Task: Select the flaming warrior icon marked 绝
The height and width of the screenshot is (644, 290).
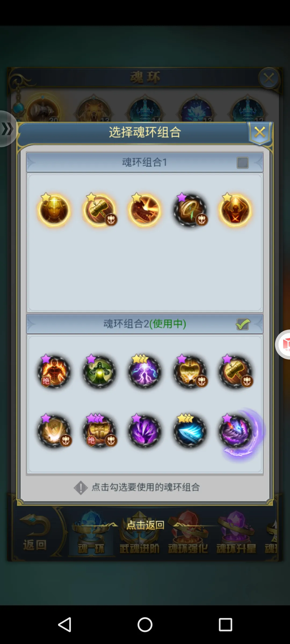Action: tap(54, 371)
